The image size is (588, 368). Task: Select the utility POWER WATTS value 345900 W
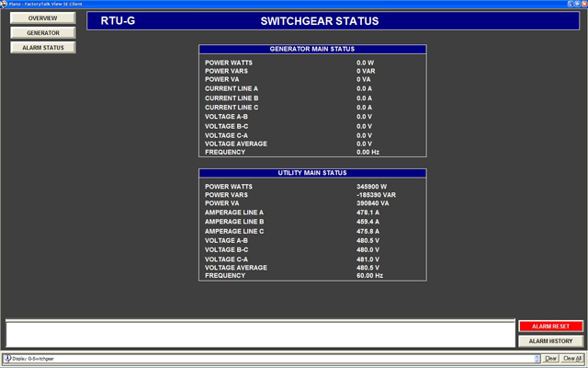(373, 187)
